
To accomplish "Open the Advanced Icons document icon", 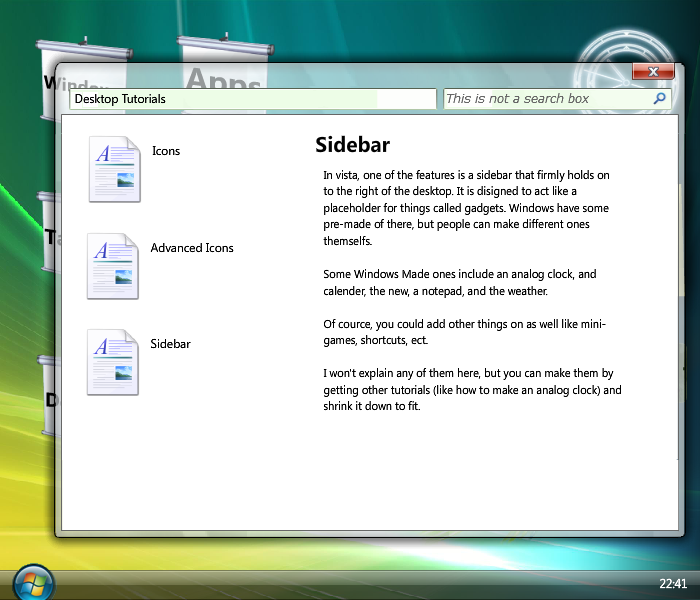I will (113, 266).
